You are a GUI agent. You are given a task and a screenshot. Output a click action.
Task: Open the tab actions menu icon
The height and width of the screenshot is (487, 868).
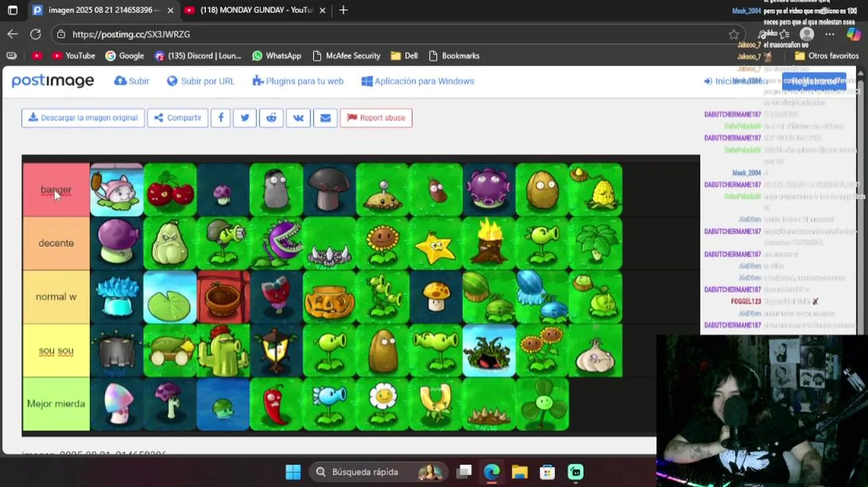tap(12, 10)
